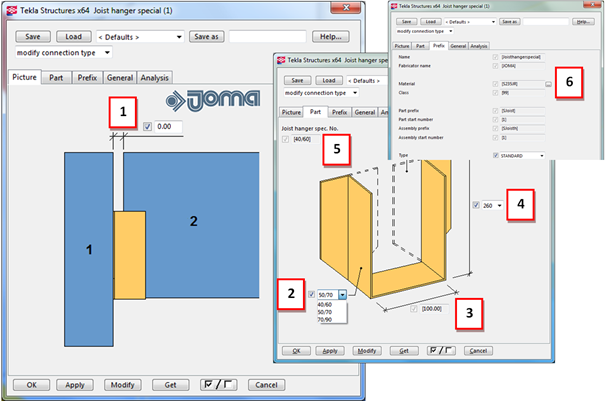
Task: Click Load in the middle Part-tab window
Action: point(329,80)
